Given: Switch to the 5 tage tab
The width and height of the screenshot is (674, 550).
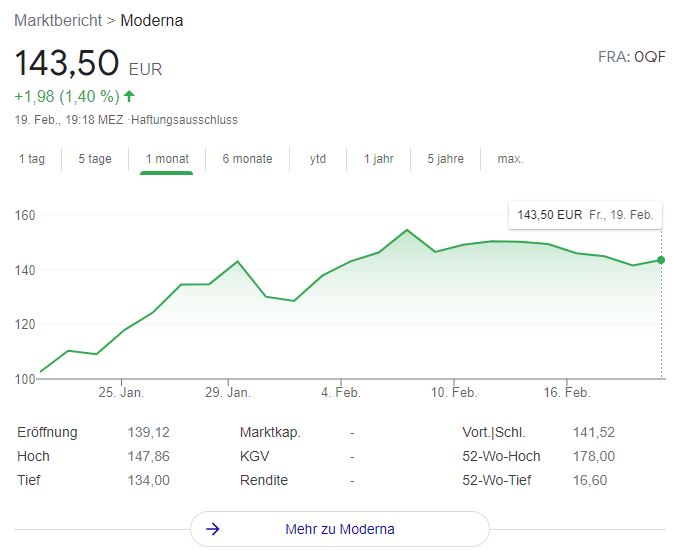Looking at the screenshot, I should click(x=95, y=159).
